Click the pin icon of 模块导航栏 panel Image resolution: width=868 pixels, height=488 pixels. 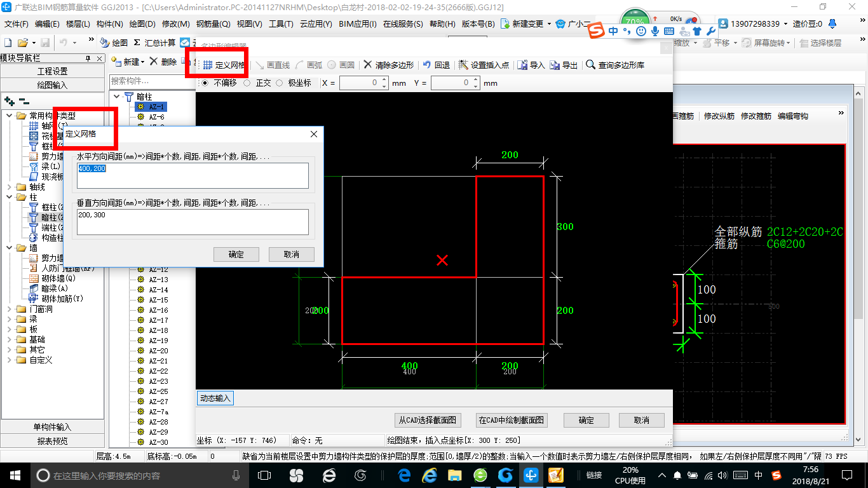88,58
